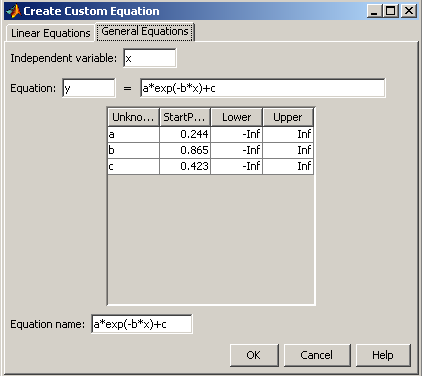This screenshot has width=422, height=376.
Task: Click the dependent variable y field
Action: tap(89, 88)
